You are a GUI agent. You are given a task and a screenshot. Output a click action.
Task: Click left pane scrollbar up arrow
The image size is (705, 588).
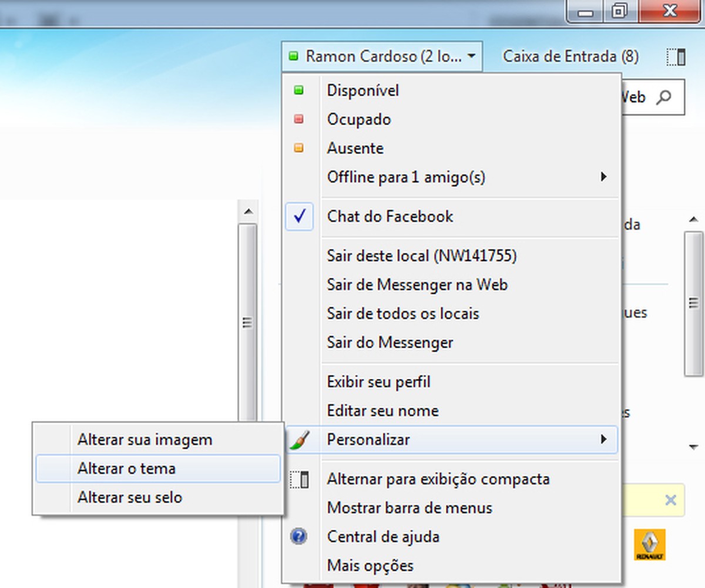248,211
